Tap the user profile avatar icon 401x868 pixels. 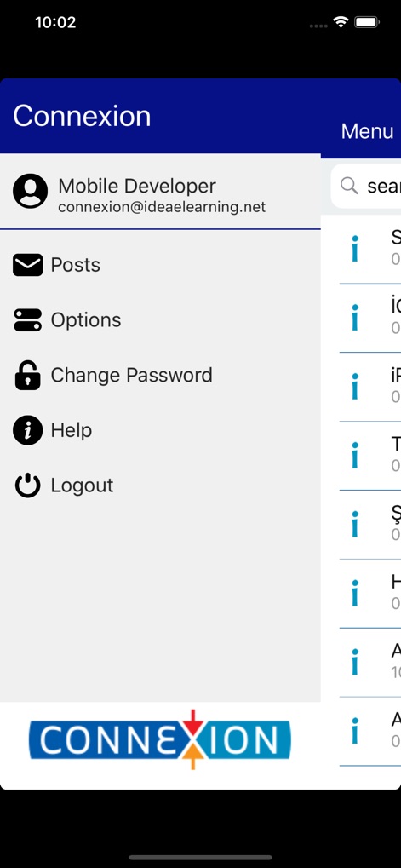30,191
